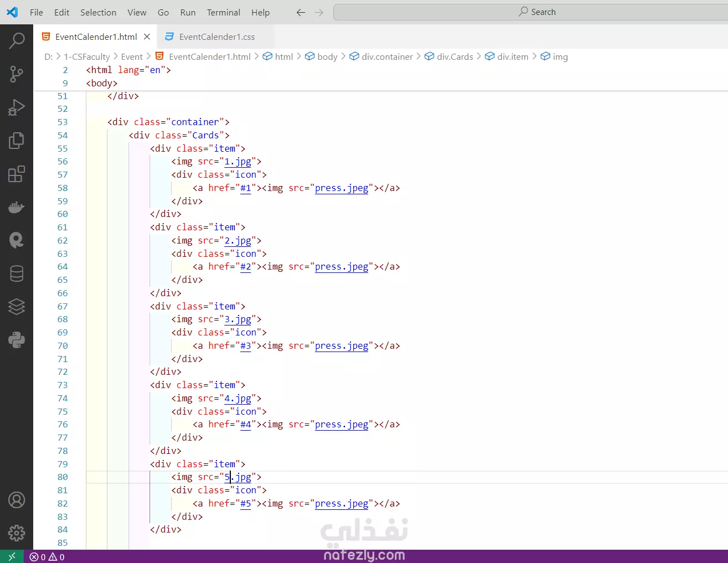Open the Docker whale view
This screenshot has width=728, height=563.
pos(17,207)
